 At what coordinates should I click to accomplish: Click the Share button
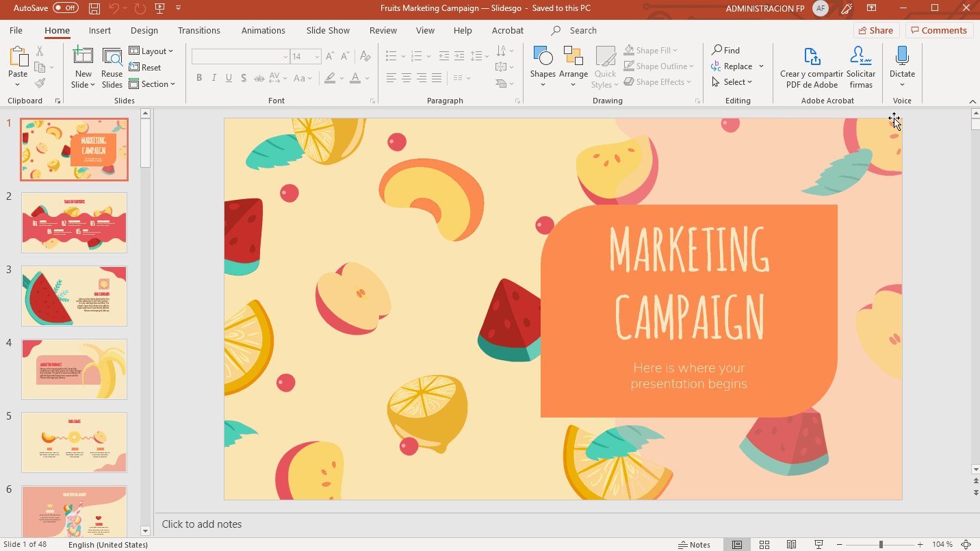[876, 30]
